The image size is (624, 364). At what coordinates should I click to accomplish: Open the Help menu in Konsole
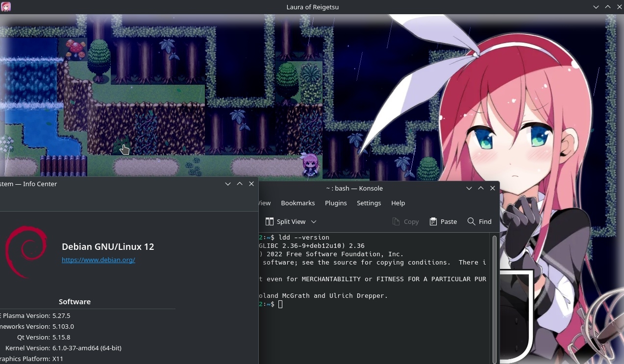398,203
